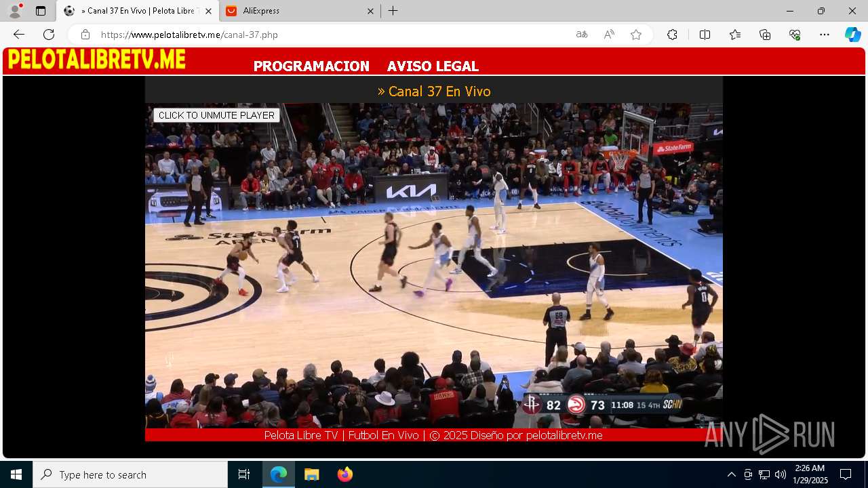Open the volume tray icon
Image resolution: width=868 pixels, height=488 pixels.
[781, 474]
